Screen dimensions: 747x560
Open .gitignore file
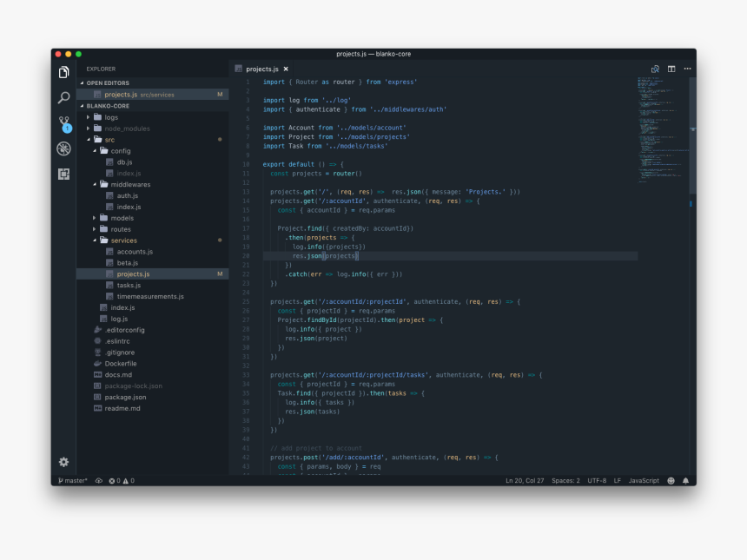tap(153, 352)
